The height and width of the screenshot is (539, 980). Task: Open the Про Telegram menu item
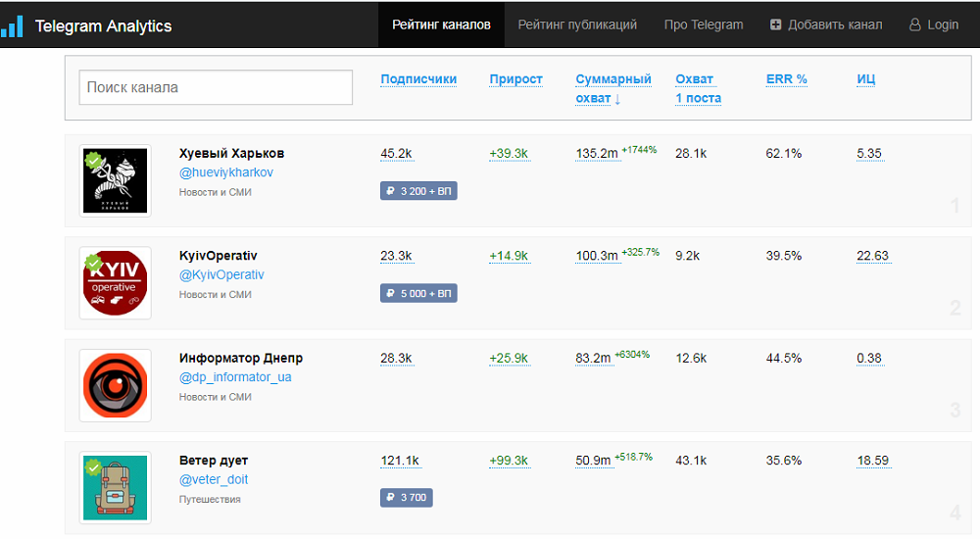click(x=703, y=24)
